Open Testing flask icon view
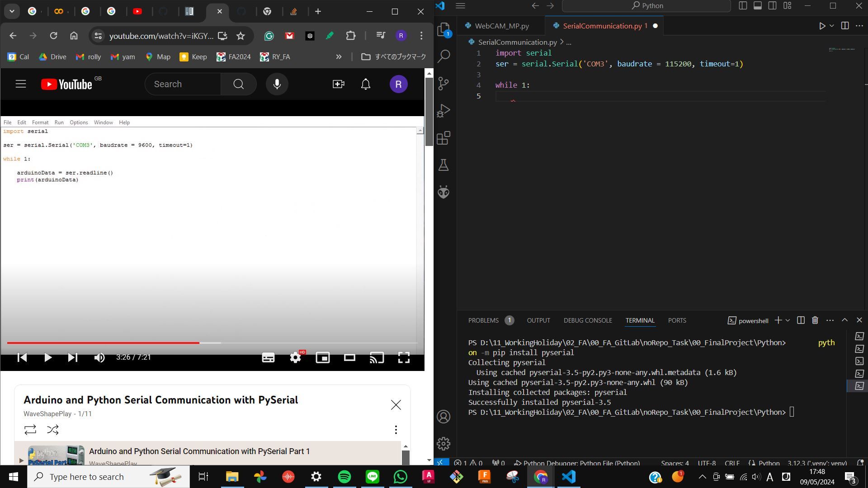The width and height of the screenshot is (868, 488). click(444, 165)
